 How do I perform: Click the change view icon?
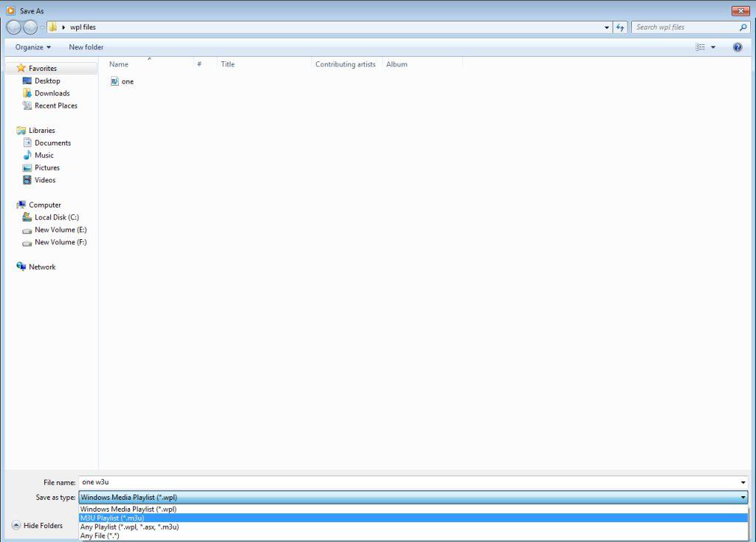click(x=700, y=47)
